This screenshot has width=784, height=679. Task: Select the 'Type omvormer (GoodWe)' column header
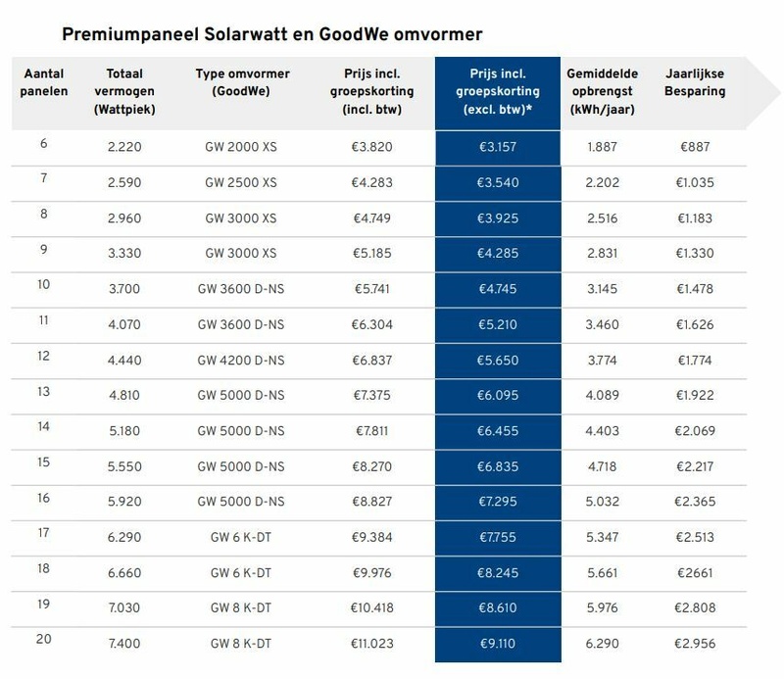pyautogui.click(x=241, y=82)
